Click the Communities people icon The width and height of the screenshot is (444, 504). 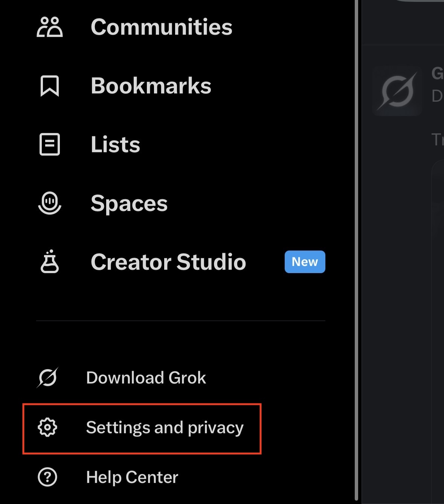(x=50, y=27)
